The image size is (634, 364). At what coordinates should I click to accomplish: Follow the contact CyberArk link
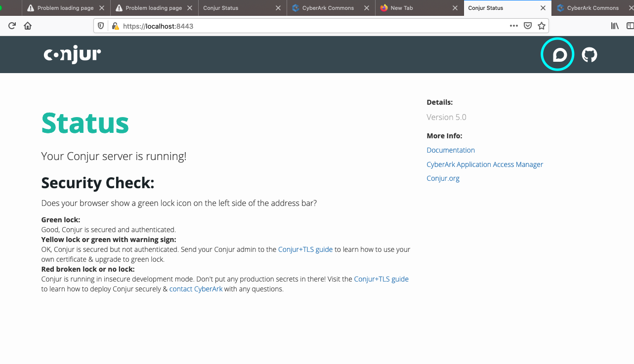(x=196, y=289)
